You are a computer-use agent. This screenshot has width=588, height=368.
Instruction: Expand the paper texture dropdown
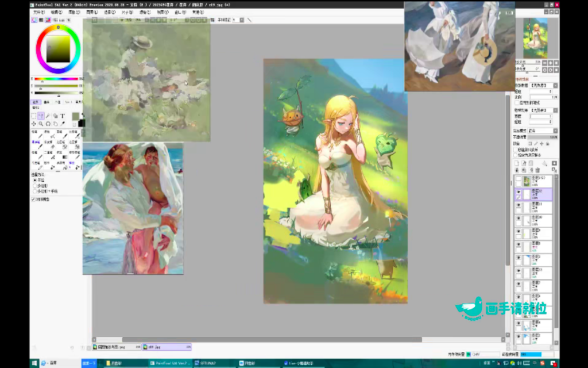coord(542,85)
